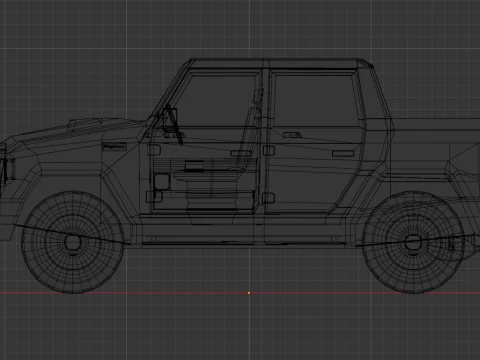Image resolution: width=480 pixels, height=360 pixels.
Task: Click the headlight at the front of the vehicle
Action: tap(9, 168)
